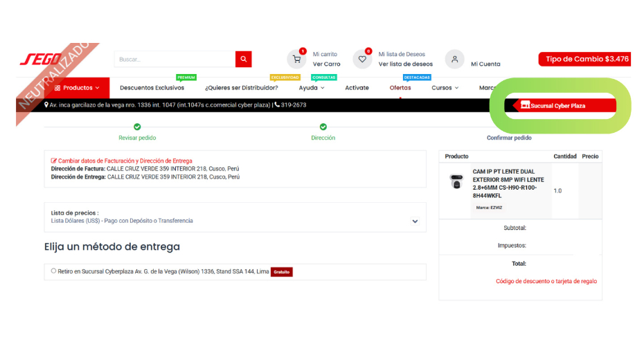Open Descuentos Exclusivos menu item
Viewport: 644px width, 362px height.
(152, 88)
